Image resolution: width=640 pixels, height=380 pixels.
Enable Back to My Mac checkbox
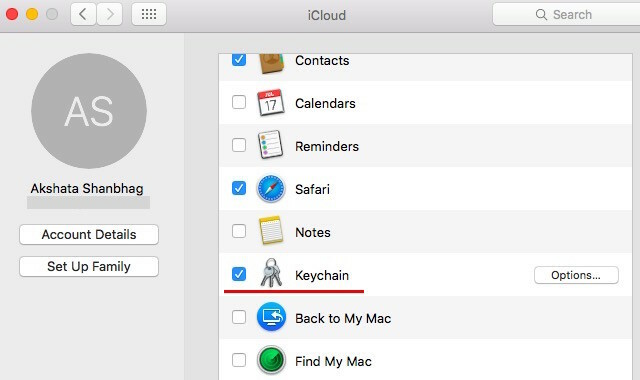click(x=239, y=317)
